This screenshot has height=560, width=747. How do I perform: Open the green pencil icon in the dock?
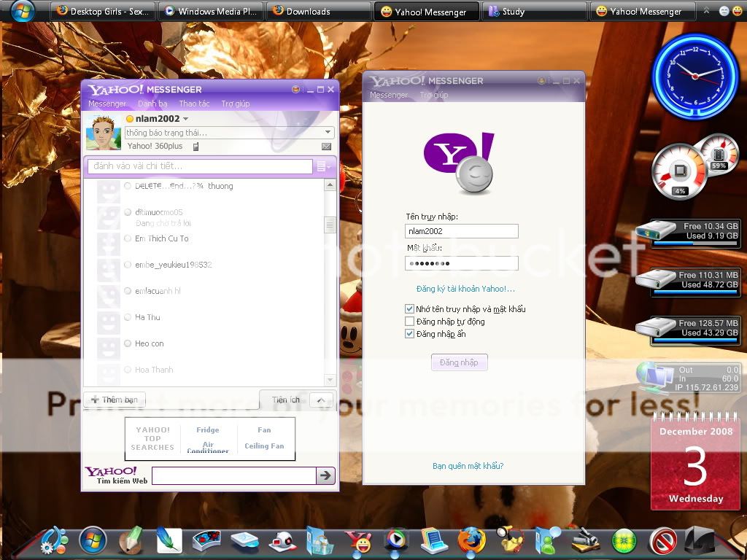coord(131,540)
